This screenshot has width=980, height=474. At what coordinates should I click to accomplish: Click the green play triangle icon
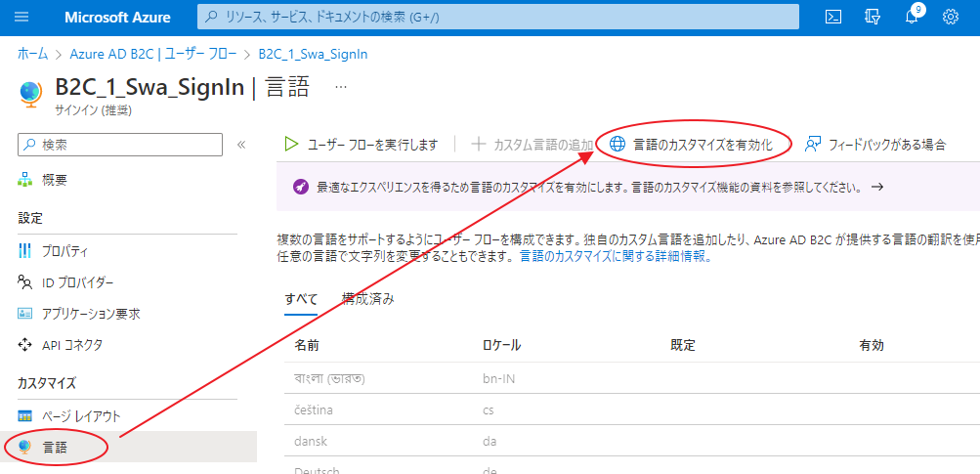(x=291, y=145)
